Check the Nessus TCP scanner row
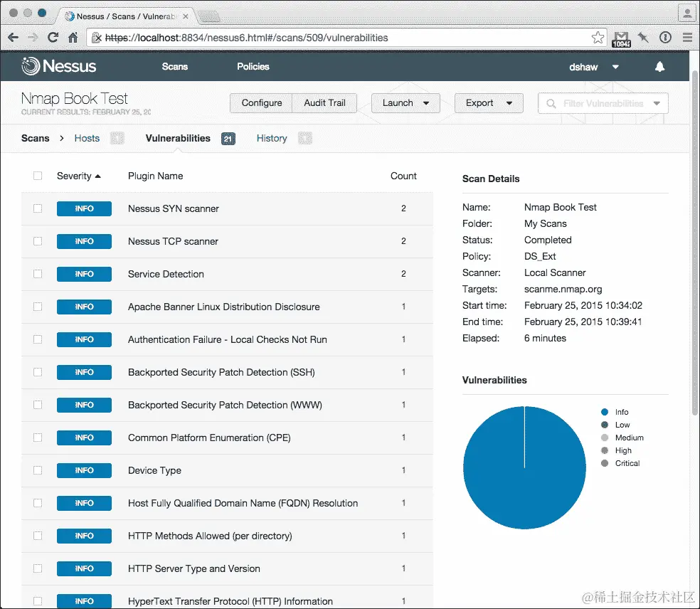The width and height of the screenshot is (700, 609). tap(38, 241)
